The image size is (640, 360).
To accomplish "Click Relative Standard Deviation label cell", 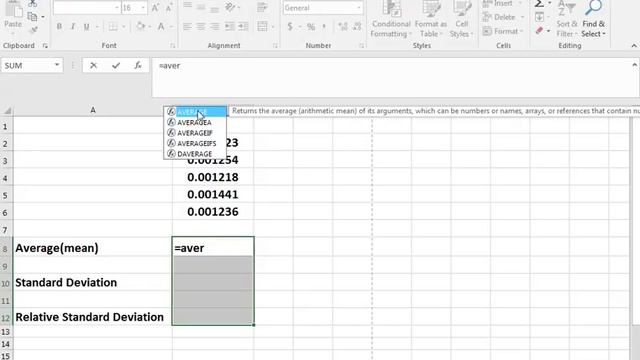I will tap(93, 317).
